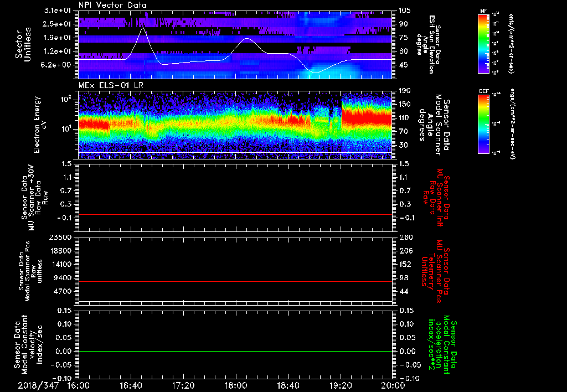567x392 pixels.
Task: Click the 'NF' label above the color bar
Action: [x=483, y=11]
